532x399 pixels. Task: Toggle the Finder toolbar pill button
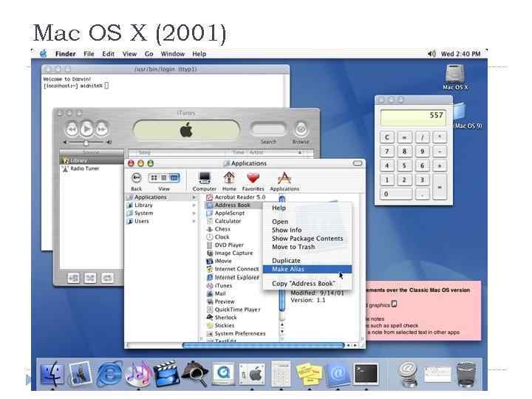pyautogui.click(x=358, y=163)
